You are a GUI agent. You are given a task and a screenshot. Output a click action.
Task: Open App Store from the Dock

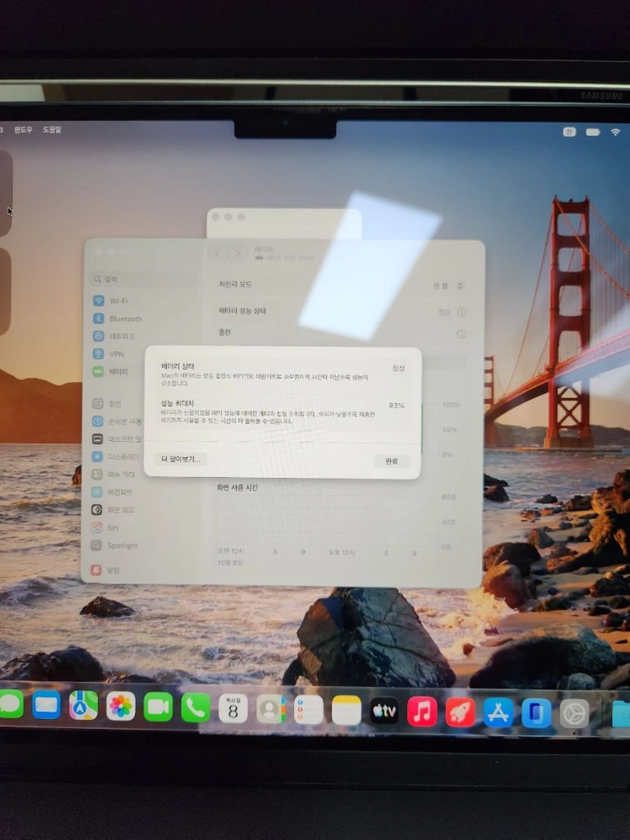point(498,713)
